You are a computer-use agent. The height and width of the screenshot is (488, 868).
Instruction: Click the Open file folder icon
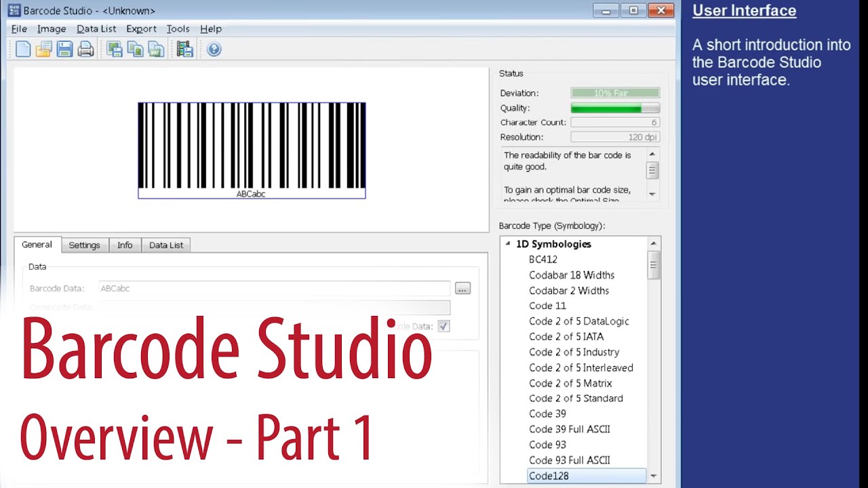pos(44,49)
